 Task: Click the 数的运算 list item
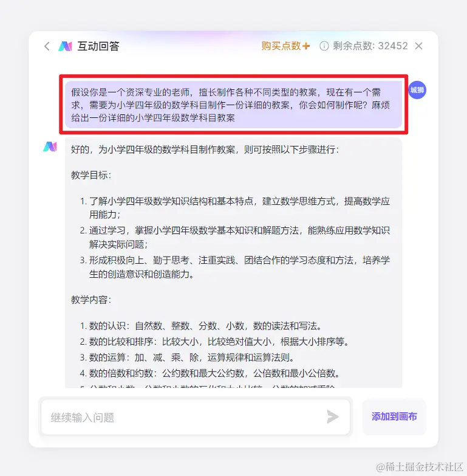coord(187,357)
